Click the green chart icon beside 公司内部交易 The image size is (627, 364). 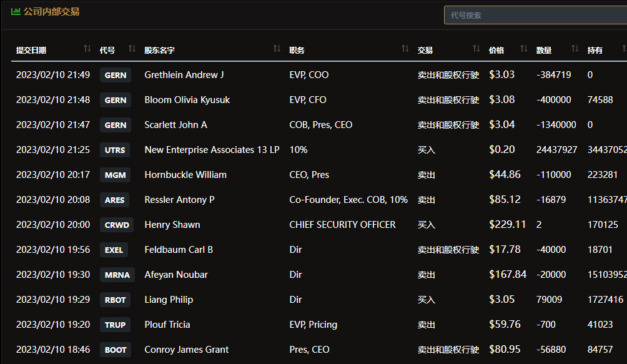pos(16,11)
